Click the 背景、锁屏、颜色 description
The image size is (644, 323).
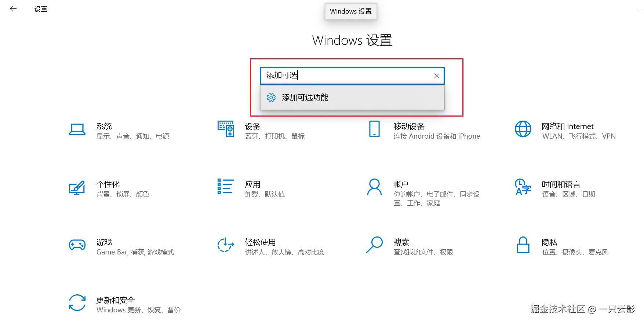point(123,194)
